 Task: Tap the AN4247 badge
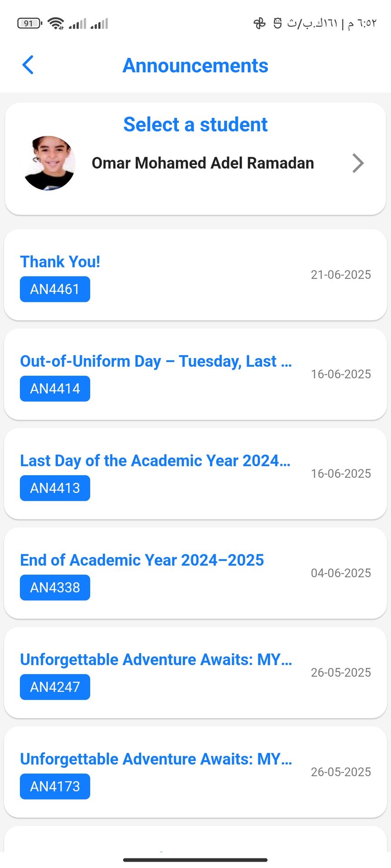(55, 687)
